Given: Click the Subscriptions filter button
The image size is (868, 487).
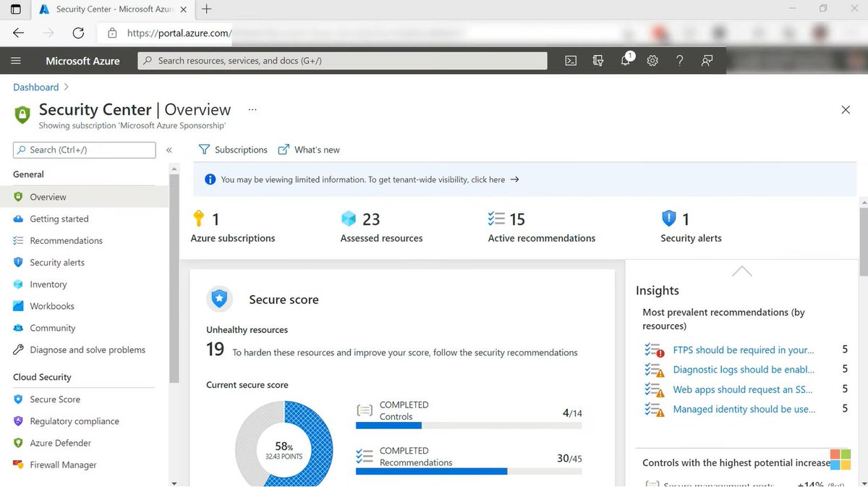Looking at the screenshot, I should pyautogui.click(x=233, y=150).
